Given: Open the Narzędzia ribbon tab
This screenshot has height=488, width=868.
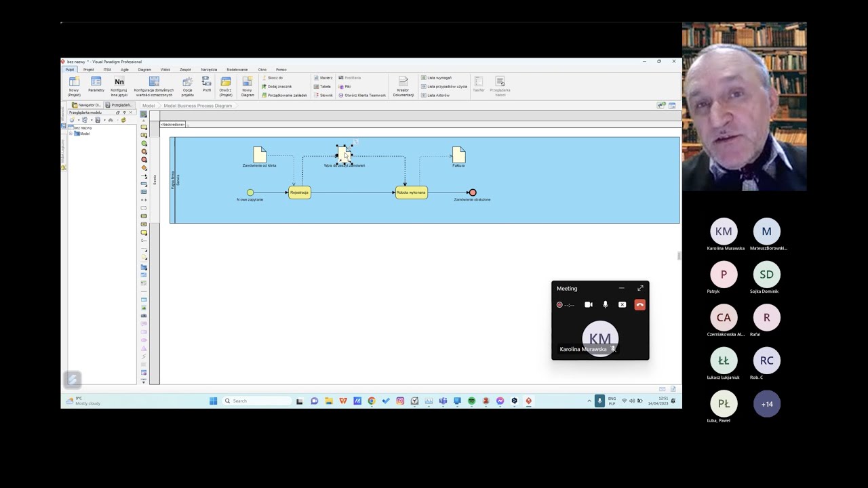Looking at the screenshot, I should [209, 69].
